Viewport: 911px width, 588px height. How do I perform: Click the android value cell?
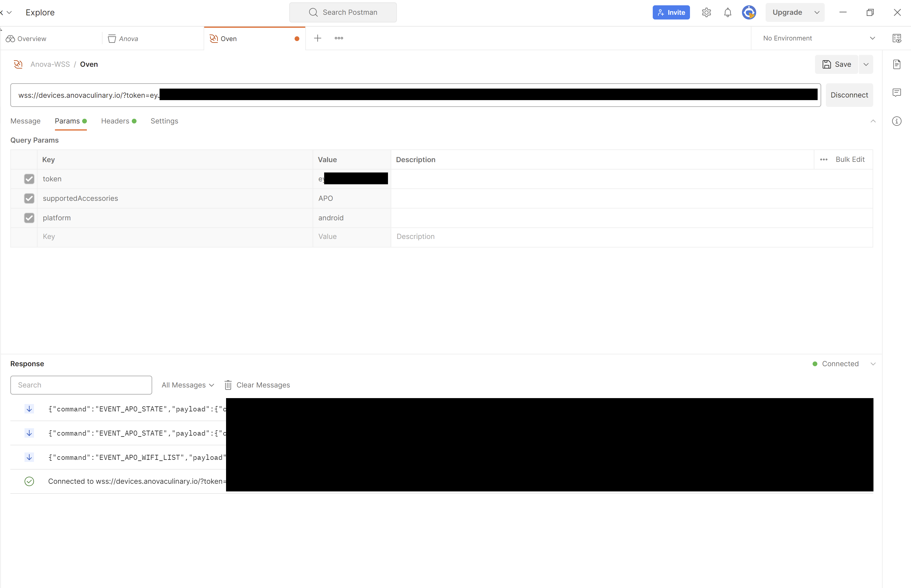352,218
